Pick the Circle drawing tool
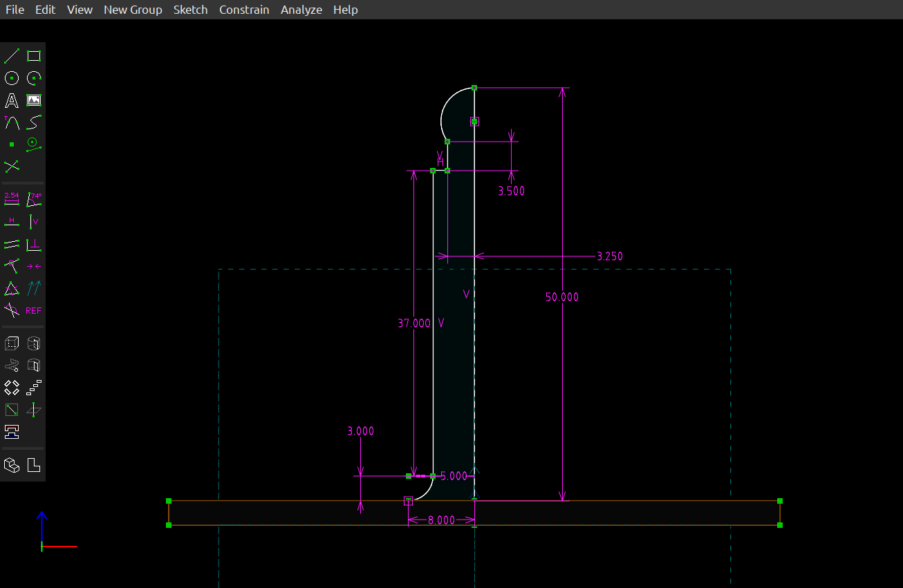 (12, 78)
